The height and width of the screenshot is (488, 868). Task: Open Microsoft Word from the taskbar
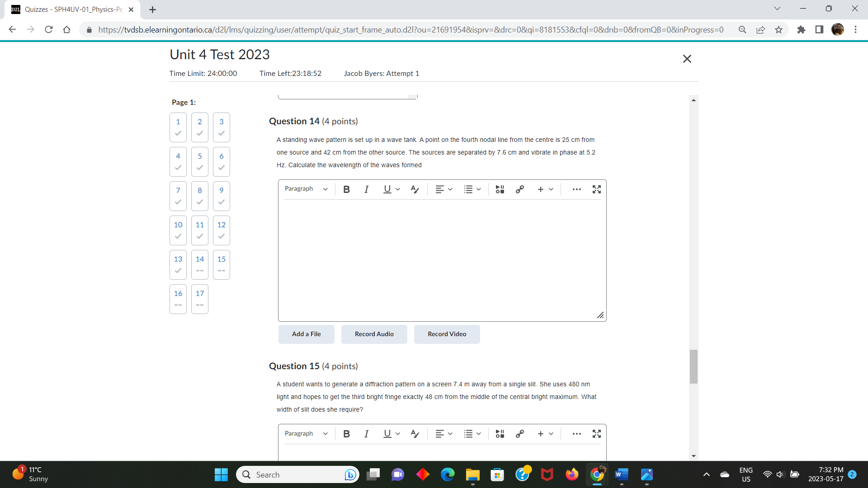coord(621,475)
